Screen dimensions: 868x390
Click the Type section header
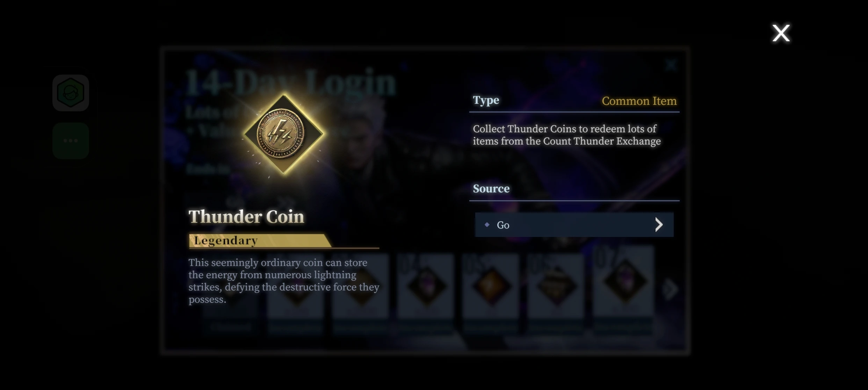(486, 100)
